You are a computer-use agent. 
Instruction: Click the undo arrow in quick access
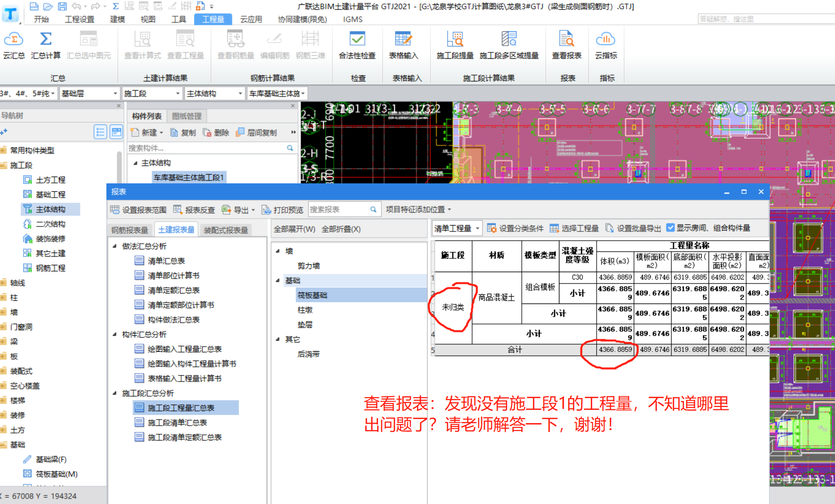point(76,6)
